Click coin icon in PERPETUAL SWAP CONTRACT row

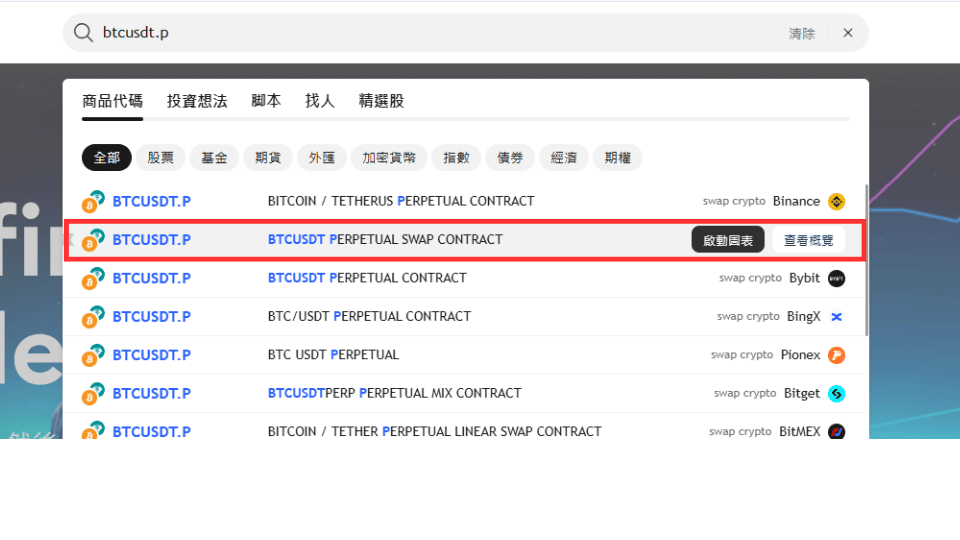point(93,240)
